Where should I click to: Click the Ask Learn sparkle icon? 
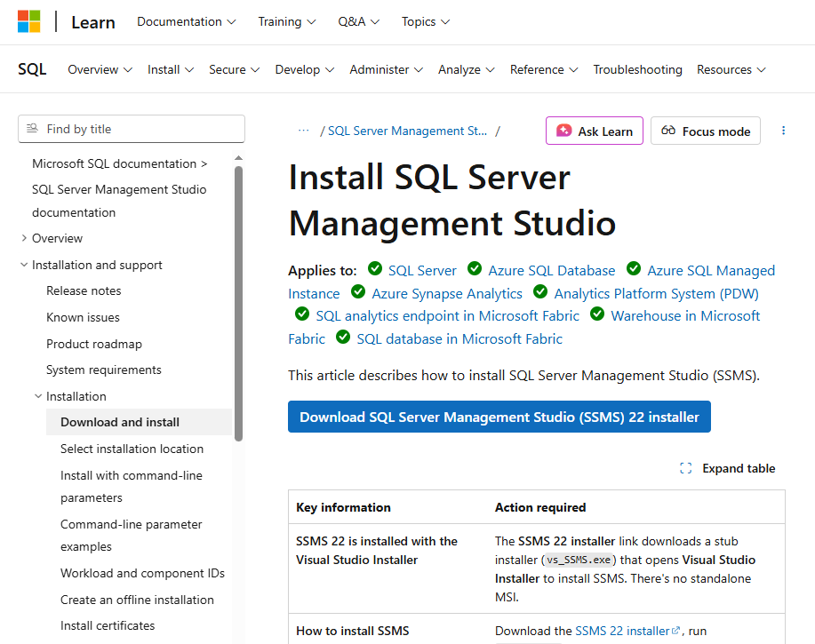coord(563,131)
